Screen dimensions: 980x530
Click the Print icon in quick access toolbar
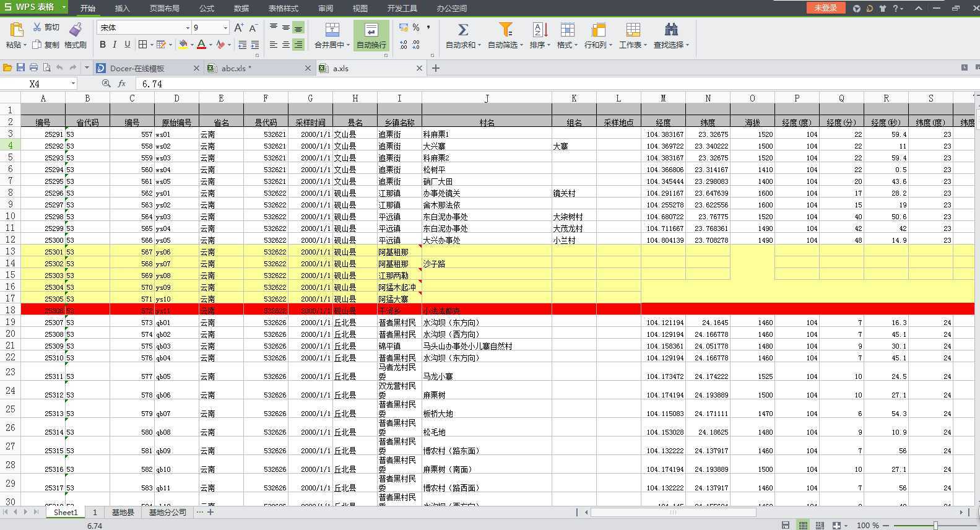pyautogui.click(x=33, y=67)
